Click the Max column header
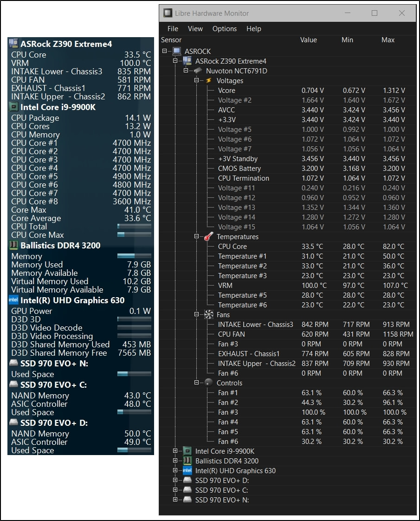The image size is (420, 521). [388, 40]
